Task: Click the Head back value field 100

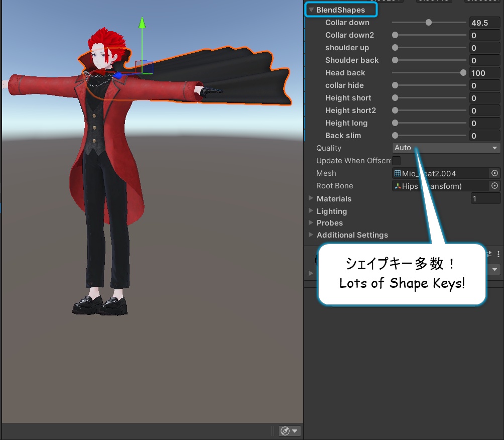Action: pyautogui.click(x=485, y=73)
